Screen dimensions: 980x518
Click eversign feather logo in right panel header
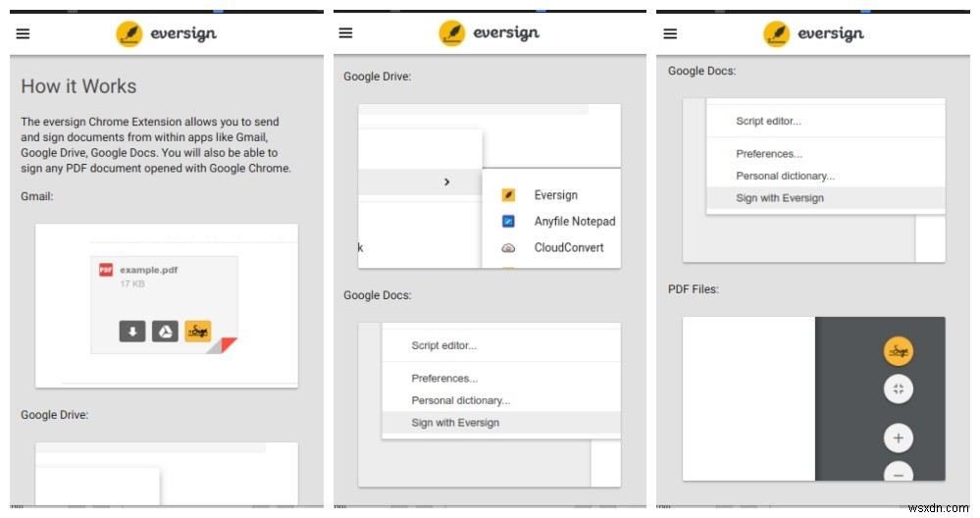click(777, 33)
